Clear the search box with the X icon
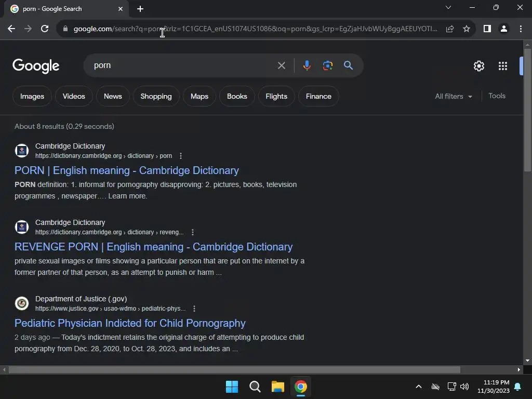 (281, 65)
